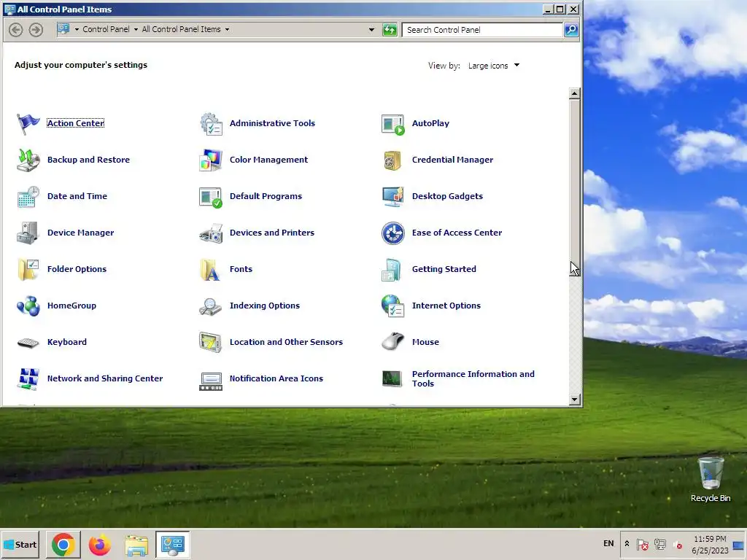Click the network tray icon
This screenshot has width=747, height=560.
click(x=660, y=544)
